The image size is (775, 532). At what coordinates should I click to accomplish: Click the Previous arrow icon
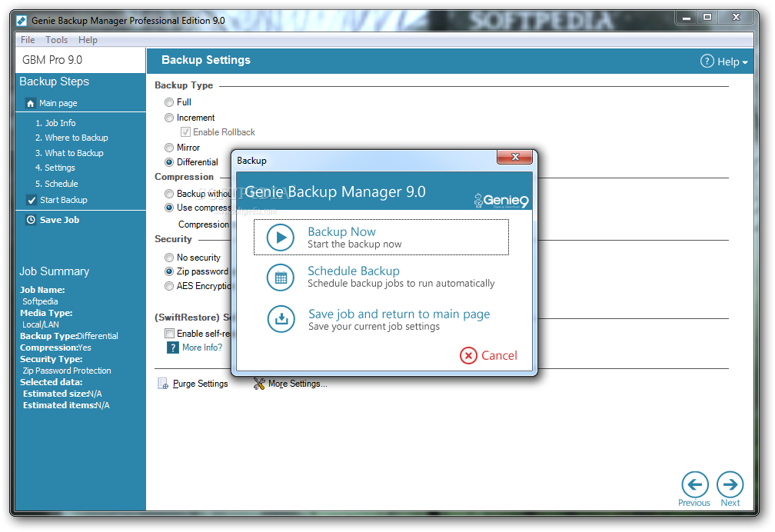694,484
